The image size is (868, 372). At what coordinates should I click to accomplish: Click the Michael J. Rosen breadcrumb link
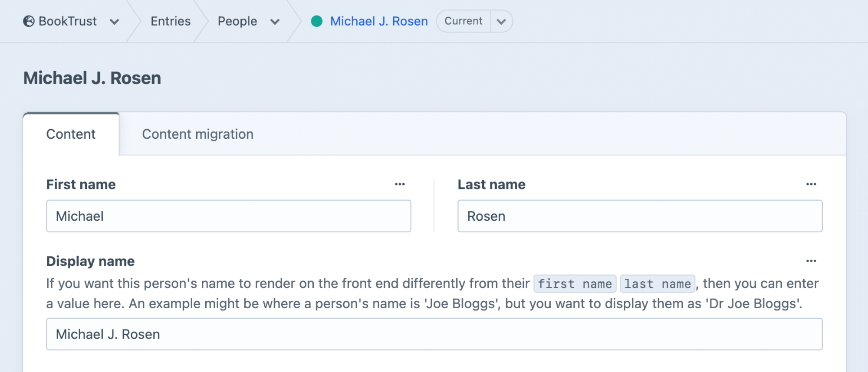coord(379,21)
